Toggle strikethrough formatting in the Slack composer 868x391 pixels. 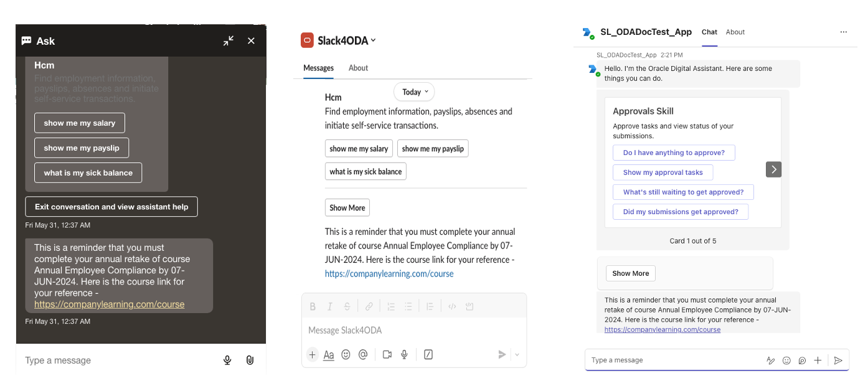347,306
